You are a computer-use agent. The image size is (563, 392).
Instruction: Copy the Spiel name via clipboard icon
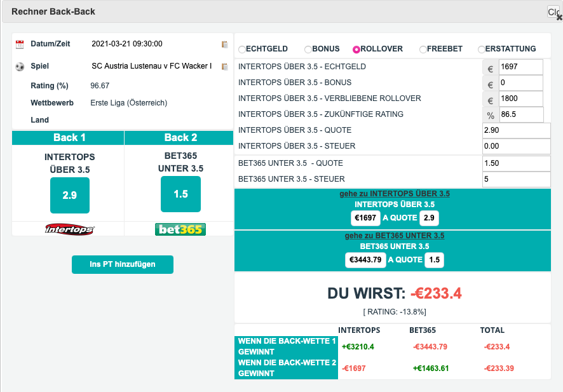tap(223, 66)
